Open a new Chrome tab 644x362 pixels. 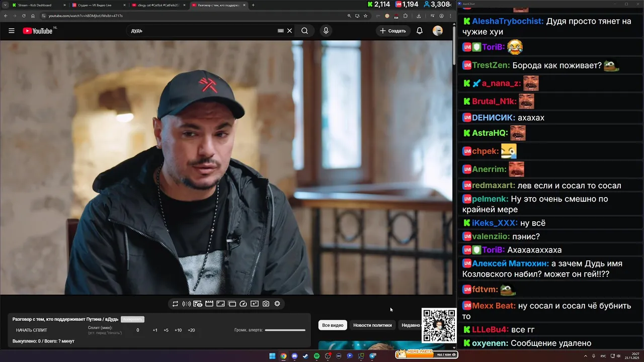253,5
